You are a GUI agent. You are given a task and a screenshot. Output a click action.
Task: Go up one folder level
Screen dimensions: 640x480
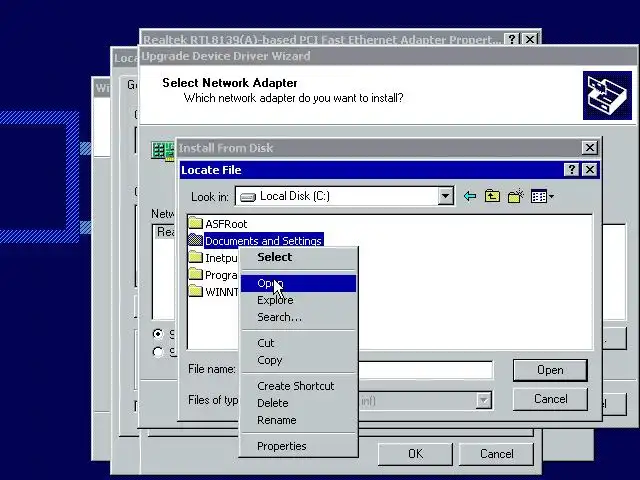[492, 196]
